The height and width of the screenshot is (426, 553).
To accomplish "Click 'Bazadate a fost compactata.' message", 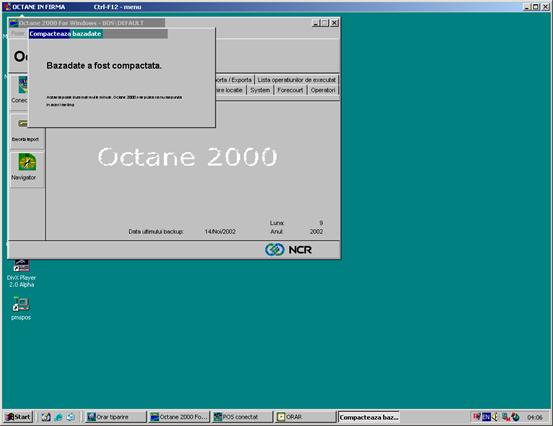I will (104, 66).
